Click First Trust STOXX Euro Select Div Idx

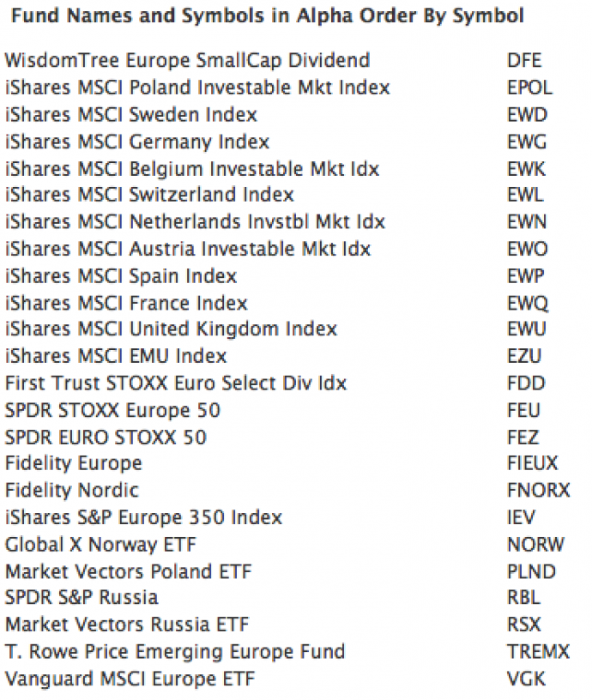(176, 383)
